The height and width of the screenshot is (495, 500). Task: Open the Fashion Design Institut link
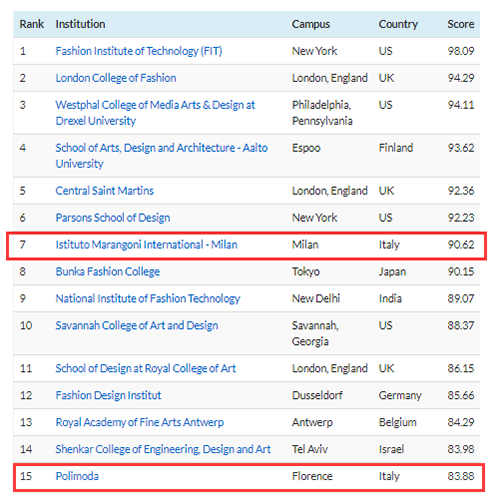click(108, 395)
